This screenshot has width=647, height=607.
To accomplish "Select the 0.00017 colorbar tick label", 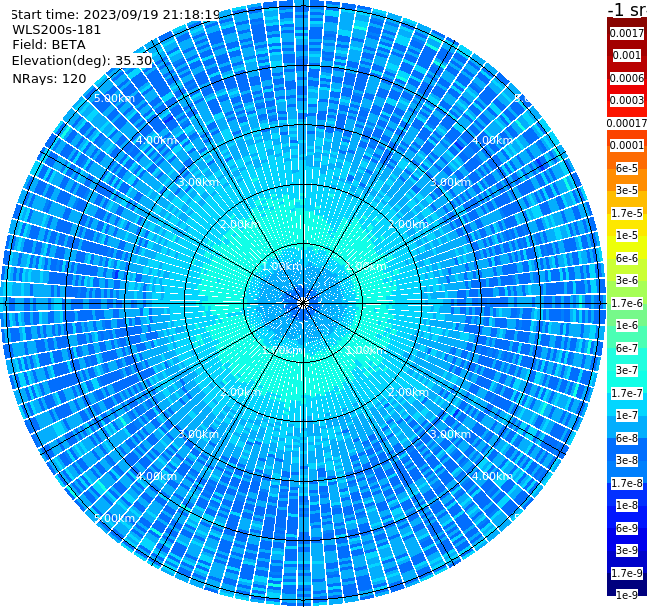I will click(x=627, y=123).
